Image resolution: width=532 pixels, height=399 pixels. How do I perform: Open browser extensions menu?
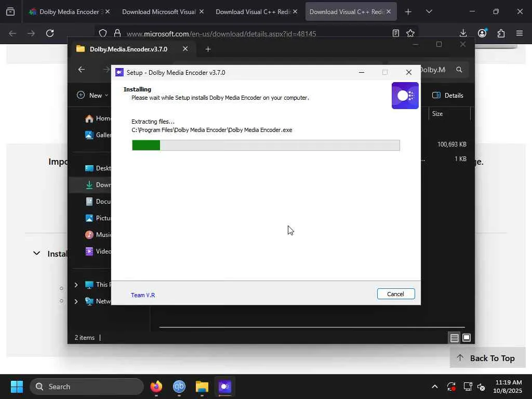[501, 33]
